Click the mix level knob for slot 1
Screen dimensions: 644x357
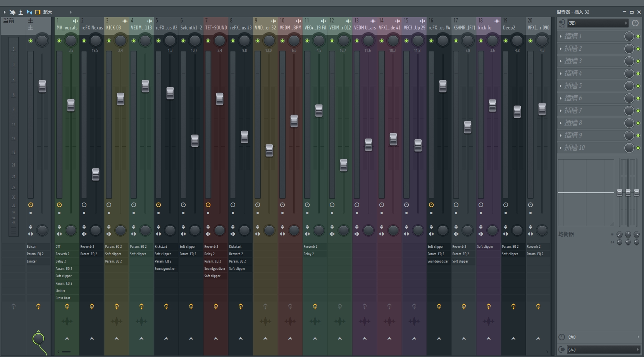[x=629, y=36]
